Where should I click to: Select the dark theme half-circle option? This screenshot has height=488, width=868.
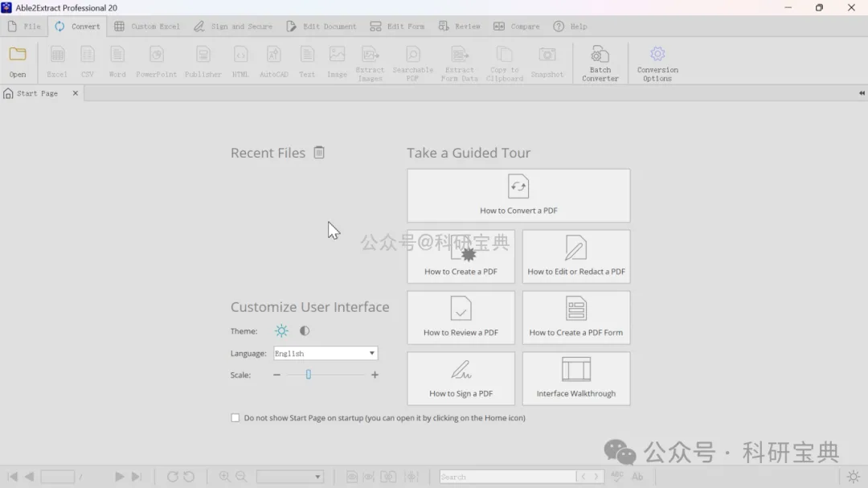(305, 330)
